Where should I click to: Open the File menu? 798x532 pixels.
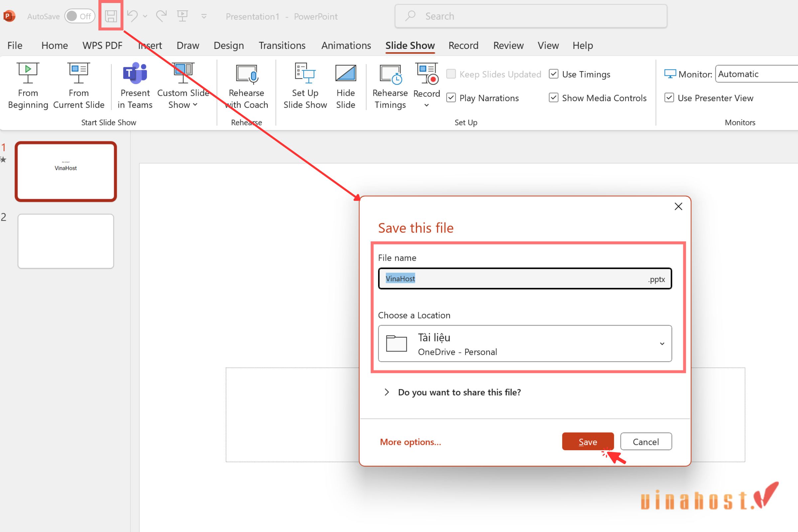tap(15, 46)
